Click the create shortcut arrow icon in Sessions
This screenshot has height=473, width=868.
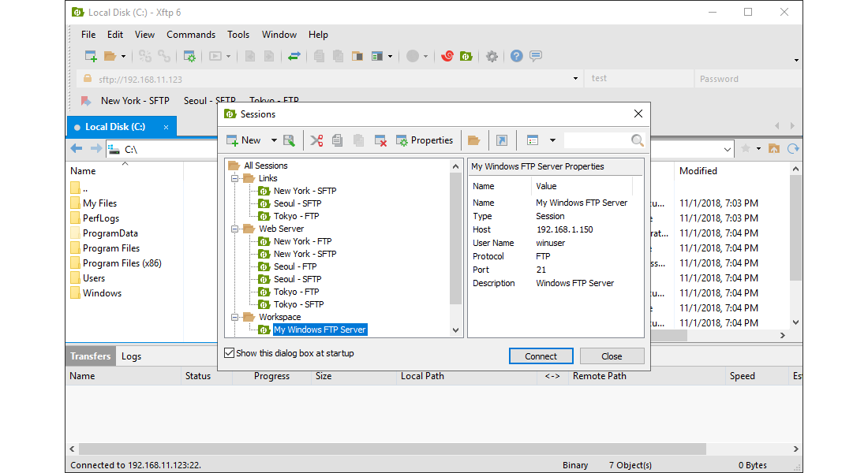[501, 140]
